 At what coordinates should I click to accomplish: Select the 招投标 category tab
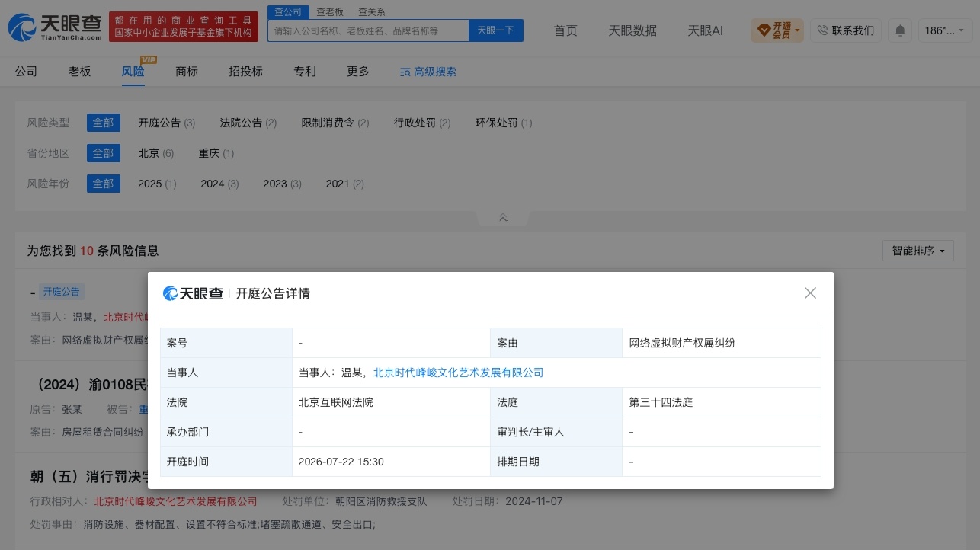point(245,71)
